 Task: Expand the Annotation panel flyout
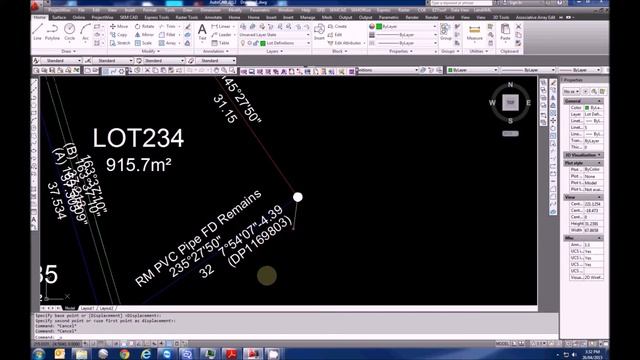[216, 51]
